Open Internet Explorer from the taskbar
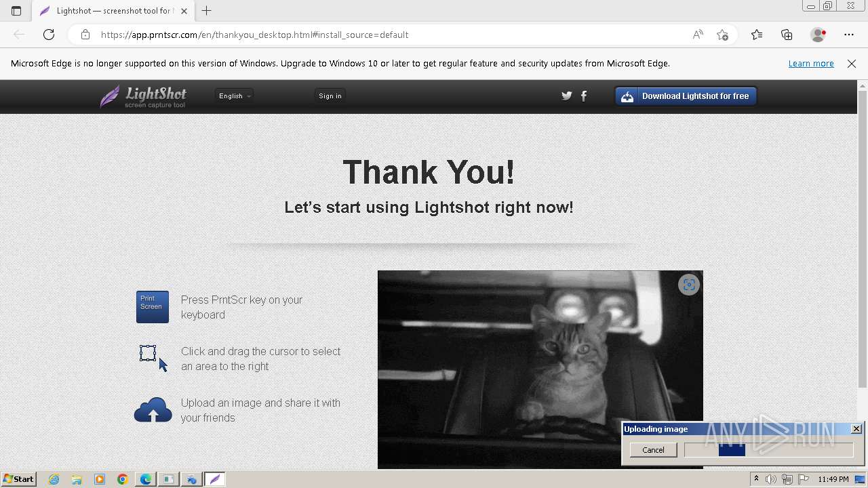 tap(54, 479)
